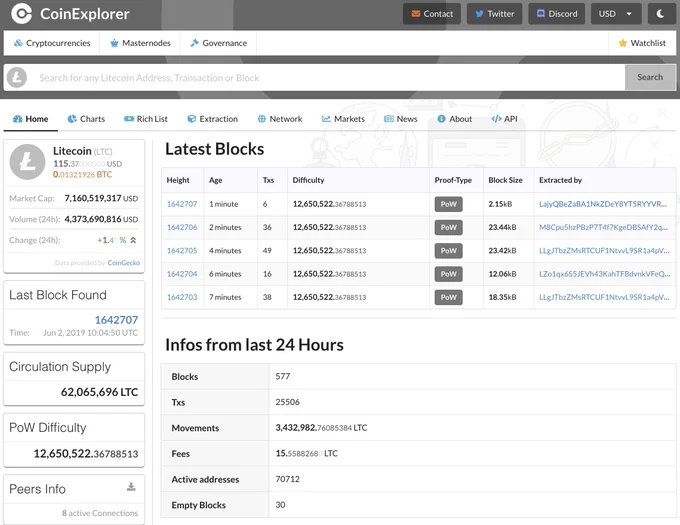Open the Masternodes menu

pos(140,43)
